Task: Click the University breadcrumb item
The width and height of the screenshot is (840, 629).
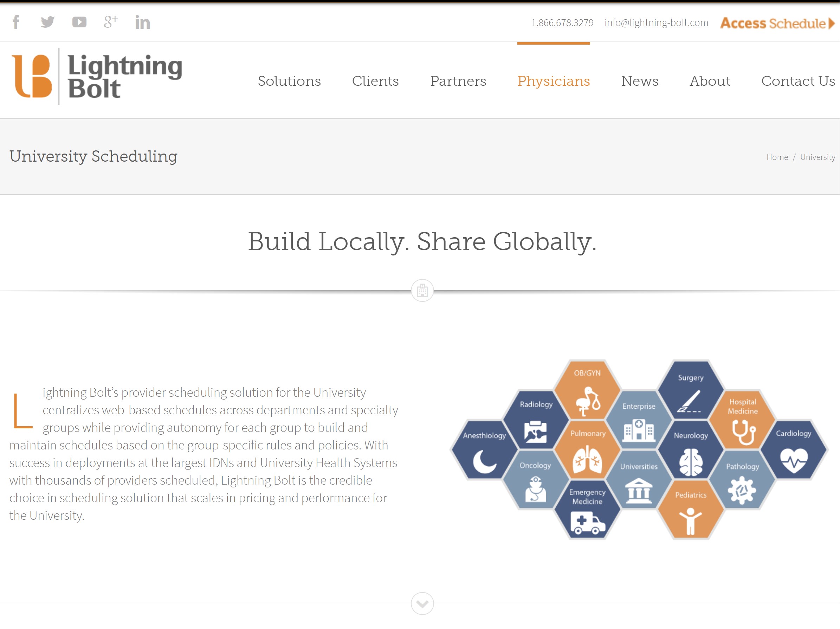Action: coord(818,157)
